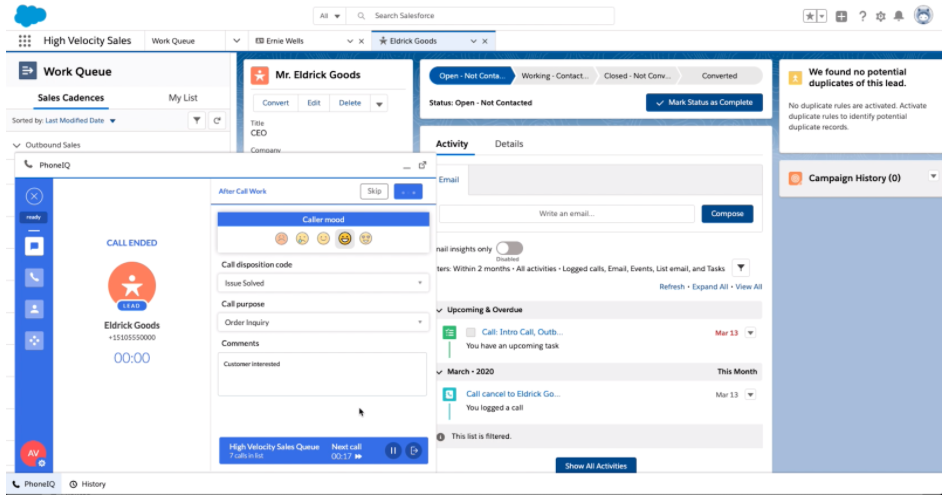Image resolution: width=947 pixels, height=501 pixels.
Task: Click the Expand All link
Action: (x=710, y=287)
